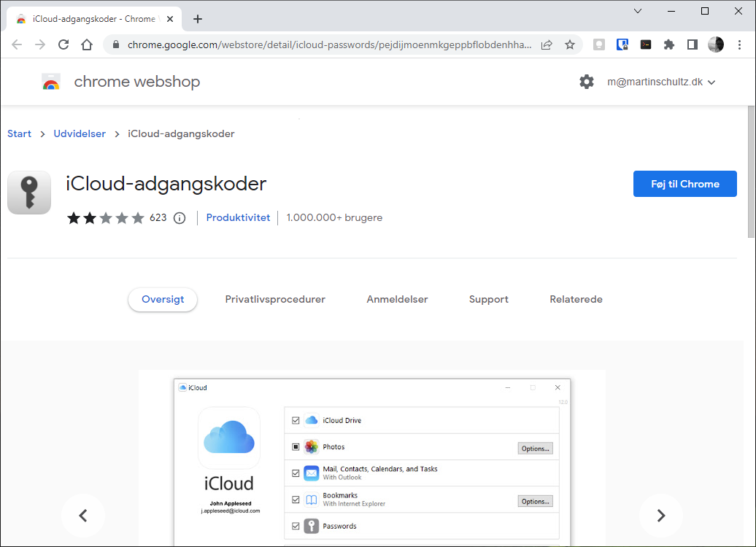Open the rating info icon next to 623
This screenshot has width=756, height=547.
pos(180,218)
